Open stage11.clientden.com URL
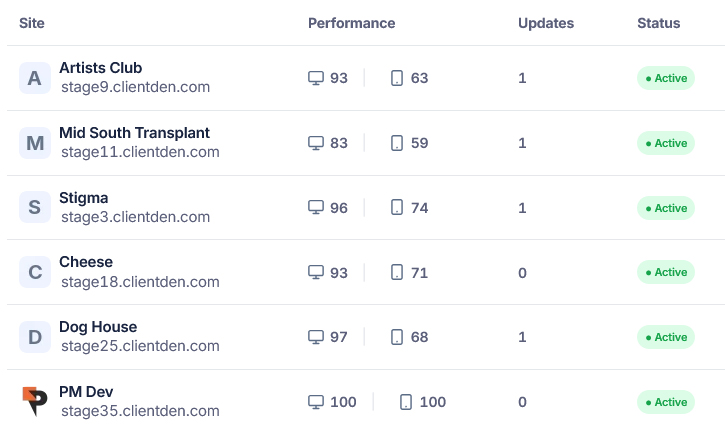The height and width of the screenshot is (430, 725). point(139,152)
